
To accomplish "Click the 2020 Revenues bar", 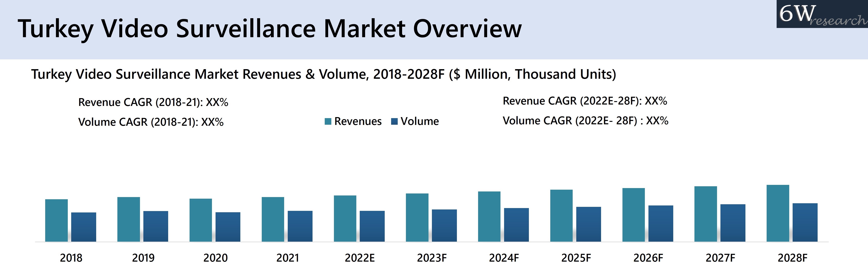I will pyautogui.click(x=201, y=220).
